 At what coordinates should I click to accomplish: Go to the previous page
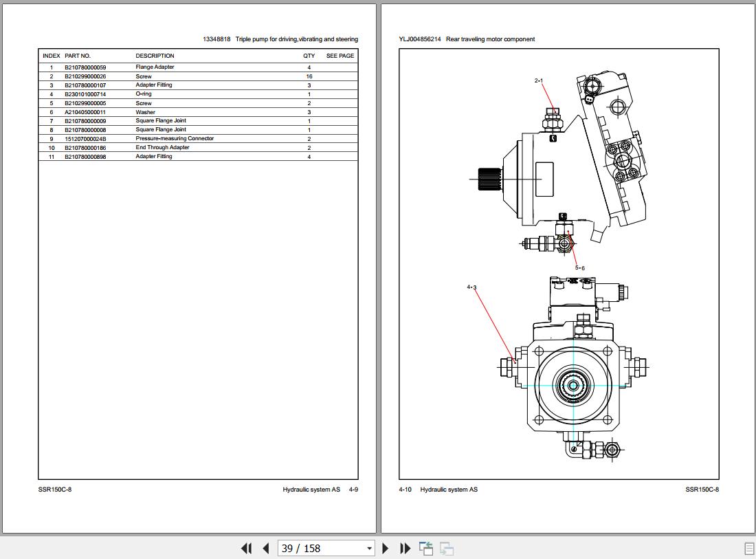point(266,549)
